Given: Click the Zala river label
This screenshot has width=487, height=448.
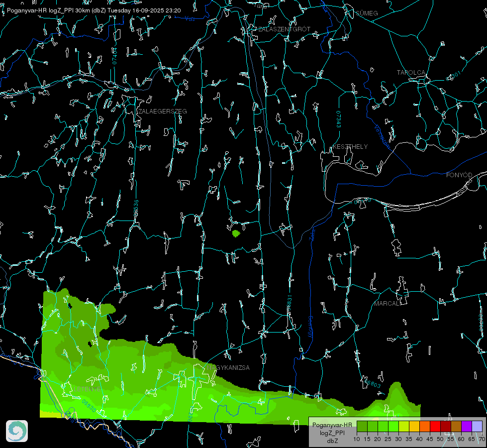Looking at the screenshot, I should click(312, 234).
